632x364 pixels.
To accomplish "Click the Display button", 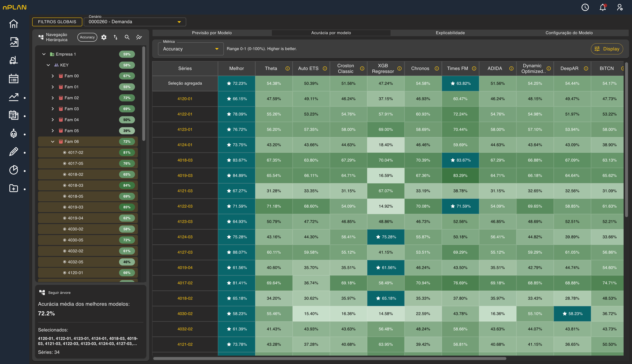I will point(607,49).
